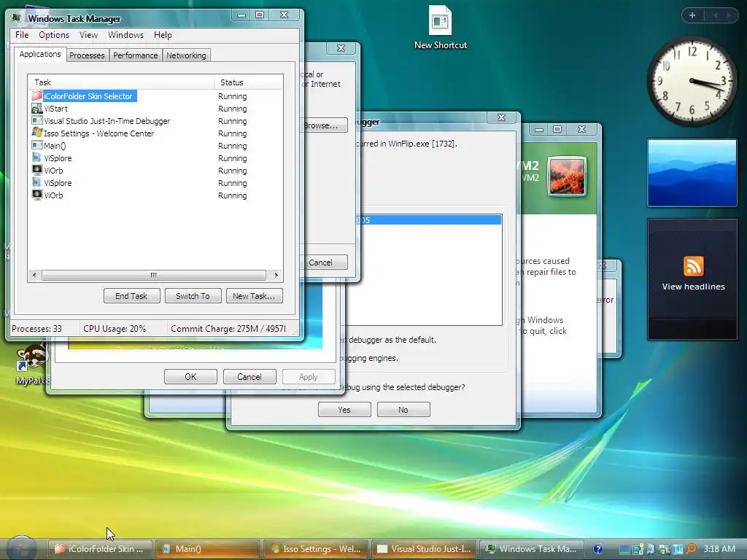Image resolution: width=747 pixels, height=560 pixels.
Task: Click the iColorFolder task icon in list
Action: click(36, 96)
